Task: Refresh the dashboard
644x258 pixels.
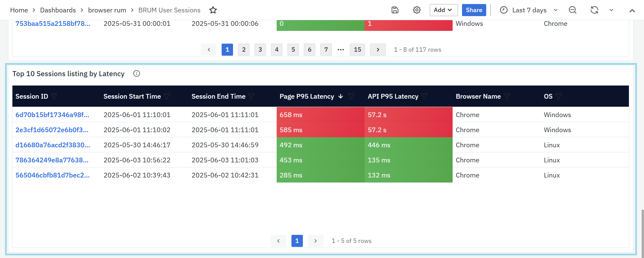Action: [x=594, y=10]
